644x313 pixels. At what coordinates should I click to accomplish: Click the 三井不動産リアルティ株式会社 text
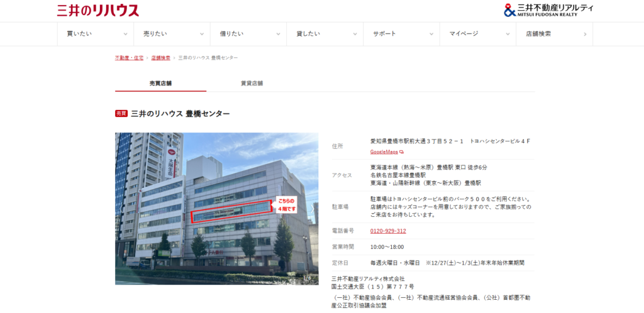368,279
